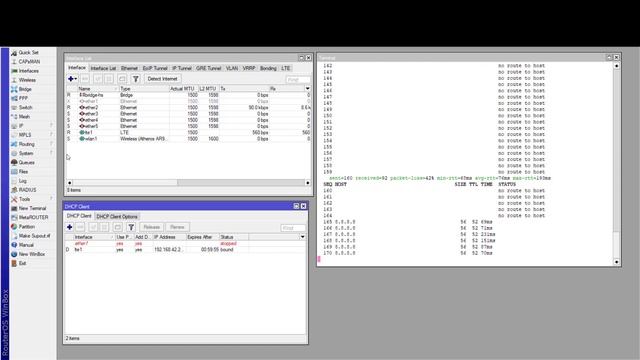Open the Manual sidebar entry
The image size is (640, 360).
point(26,245)
